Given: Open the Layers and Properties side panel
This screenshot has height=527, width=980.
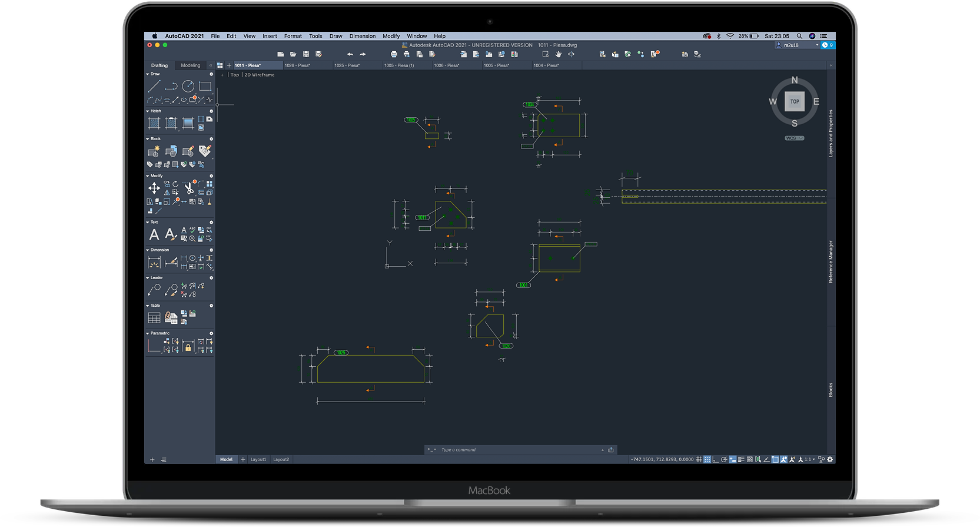Looking at the screenshot, I should [831, 133].
